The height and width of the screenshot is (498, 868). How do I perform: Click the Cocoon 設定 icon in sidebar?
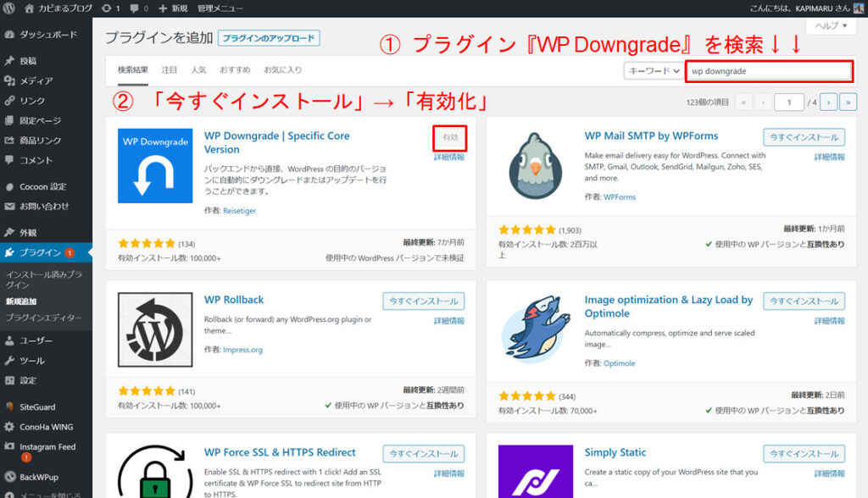point(9,187)
